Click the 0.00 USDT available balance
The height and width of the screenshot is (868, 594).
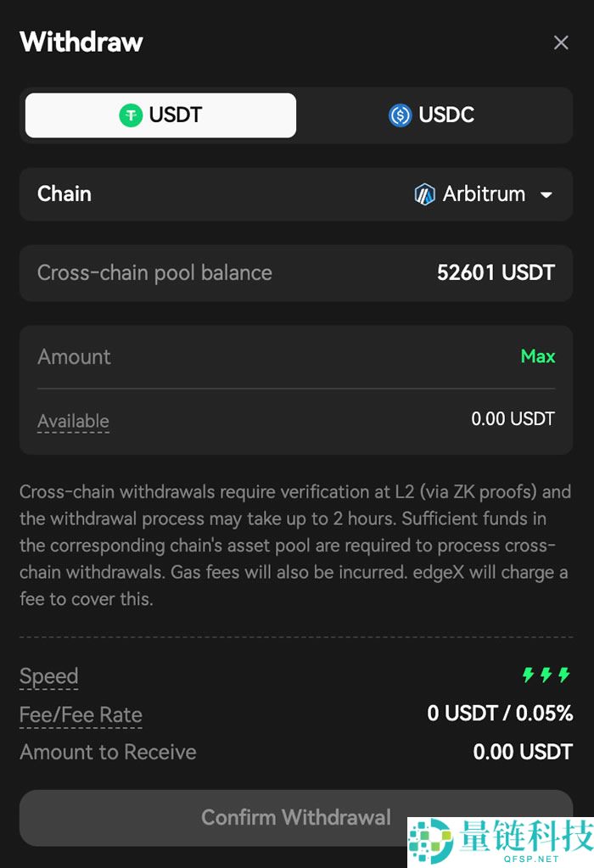[x=513, y=419]
